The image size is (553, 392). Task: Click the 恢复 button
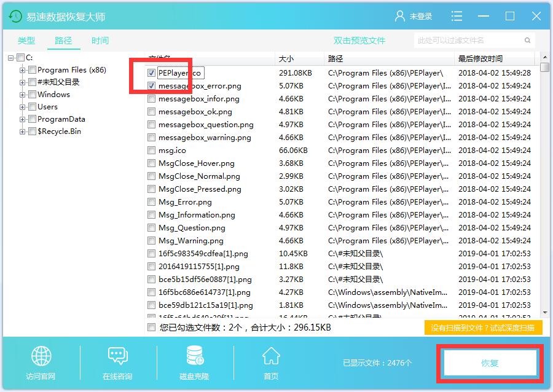pyautogui.click(x=490, y=363)
